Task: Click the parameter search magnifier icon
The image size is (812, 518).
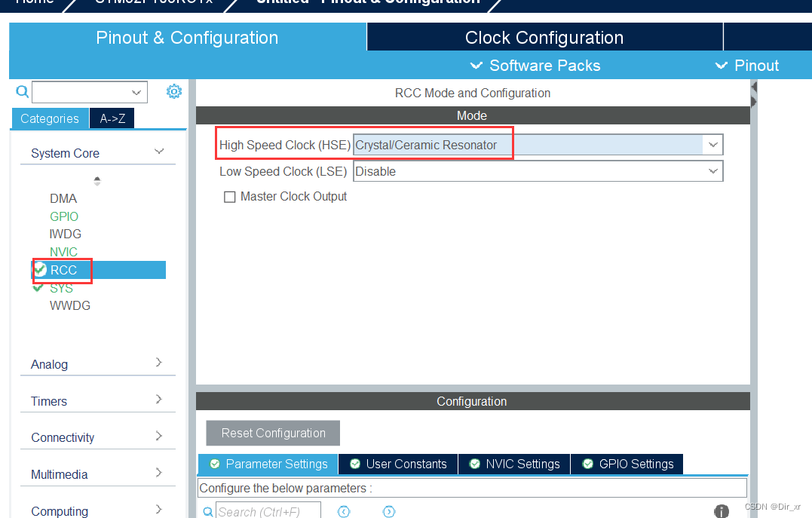Action: tap(207, 512)
